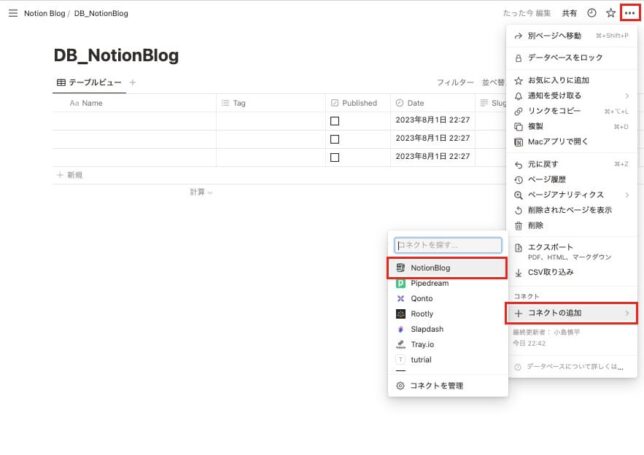
Task: Check Published box in first row
Action: (x=335, y=121)
